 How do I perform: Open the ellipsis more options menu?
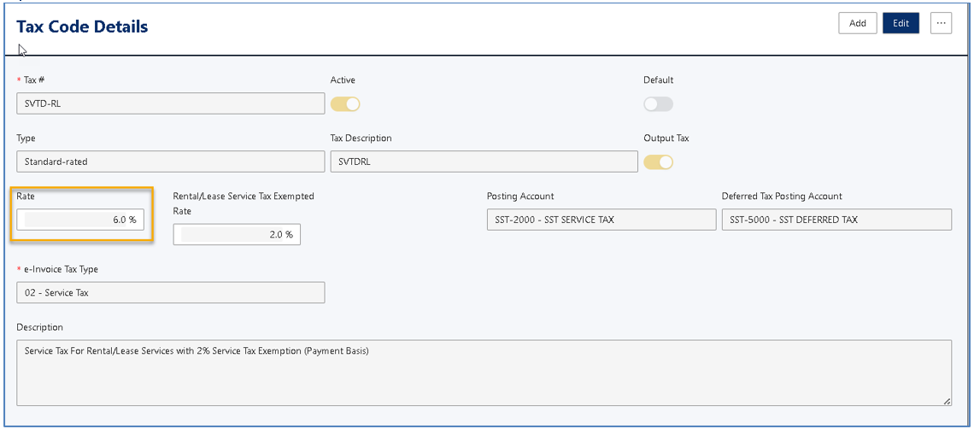point(941,23)
